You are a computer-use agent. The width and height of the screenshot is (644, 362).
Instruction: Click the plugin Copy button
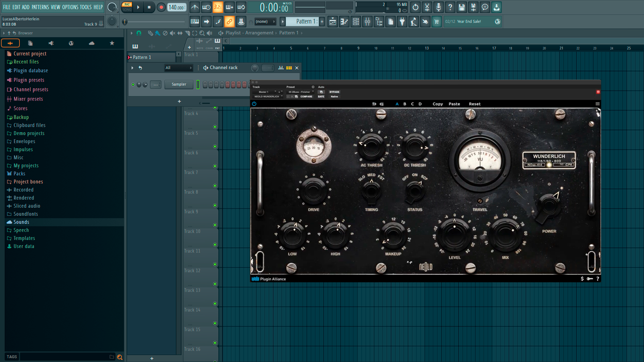438,104
